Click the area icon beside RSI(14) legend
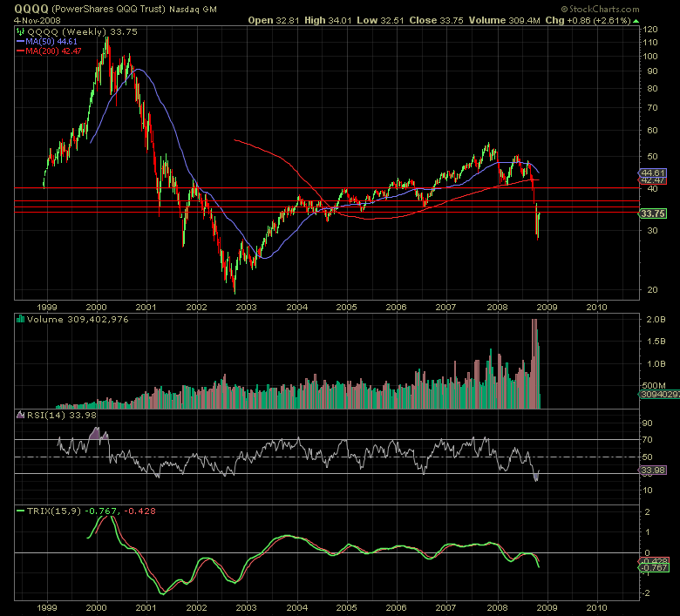Image resolution: width=680 pixels, height=616 pixels. click(20, 415)
